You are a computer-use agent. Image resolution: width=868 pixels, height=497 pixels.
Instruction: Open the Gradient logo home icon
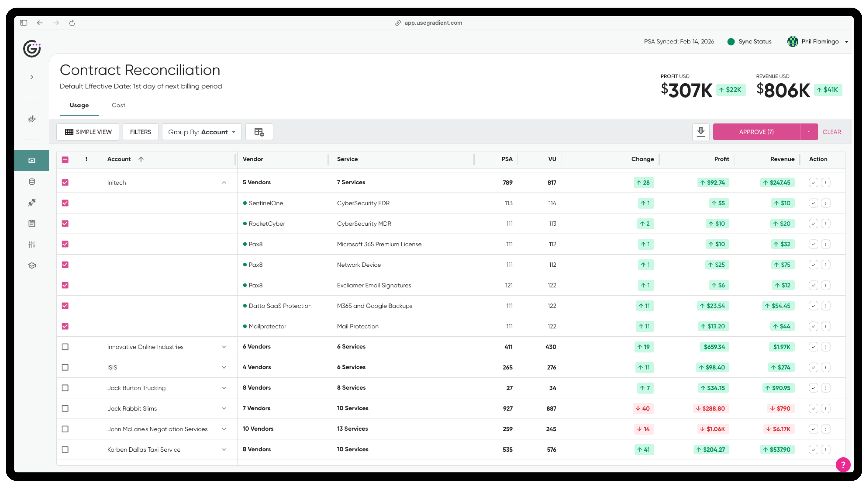pos(31,49)
